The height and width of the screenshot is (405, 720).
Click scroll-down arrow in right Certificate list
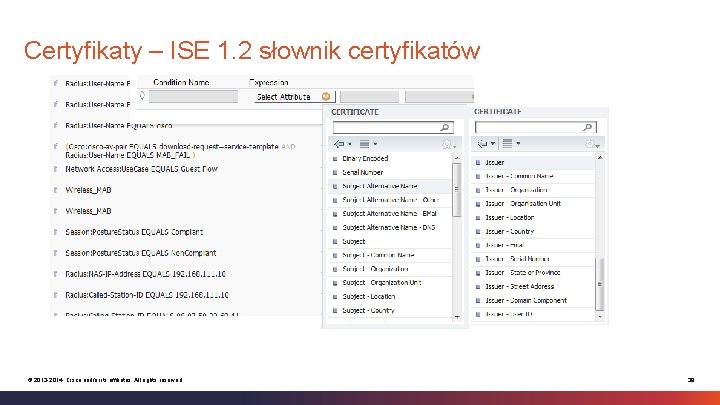click(600, 317)
